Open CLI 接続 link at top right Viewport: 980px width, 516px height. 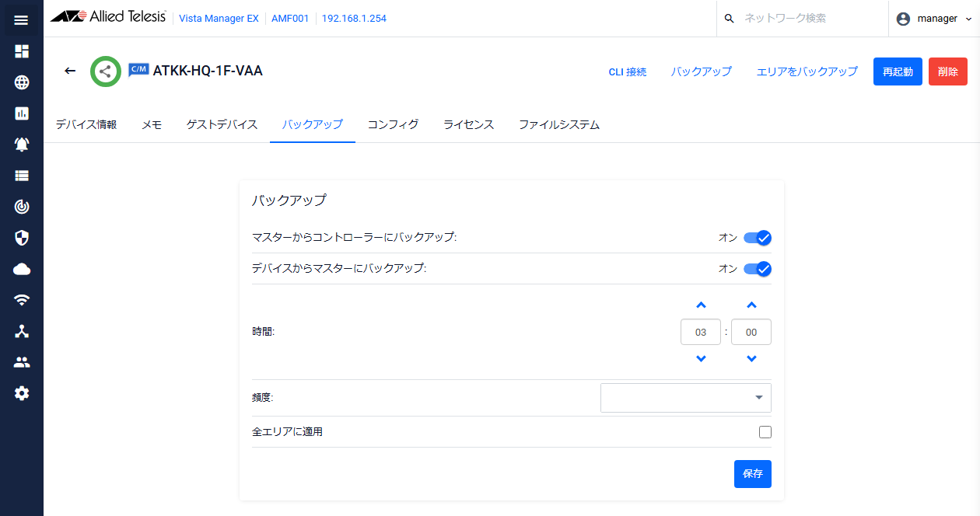628,71
